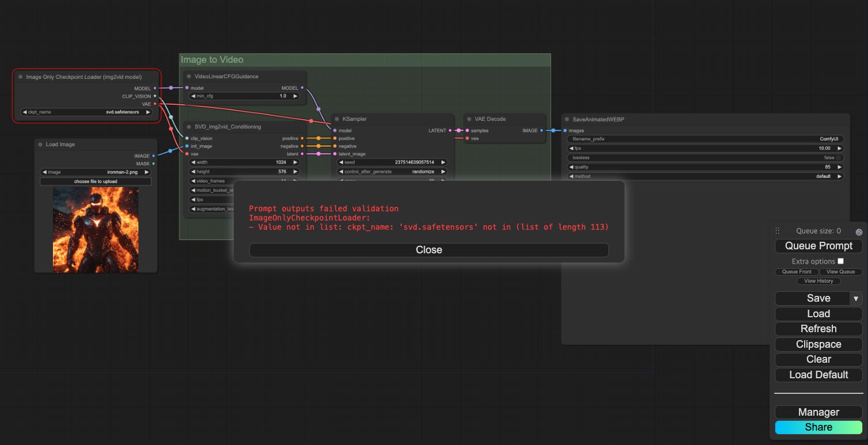Click Load in the menu panel
Viewport: 868px width, 445px height.
coord(818,314)
